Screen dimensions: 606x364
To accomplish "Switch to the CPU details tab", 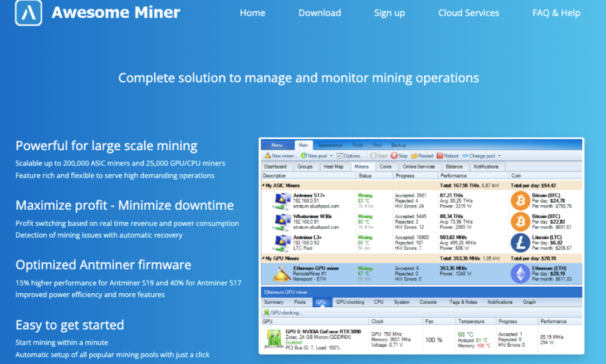I will click(x=379, y=302).
